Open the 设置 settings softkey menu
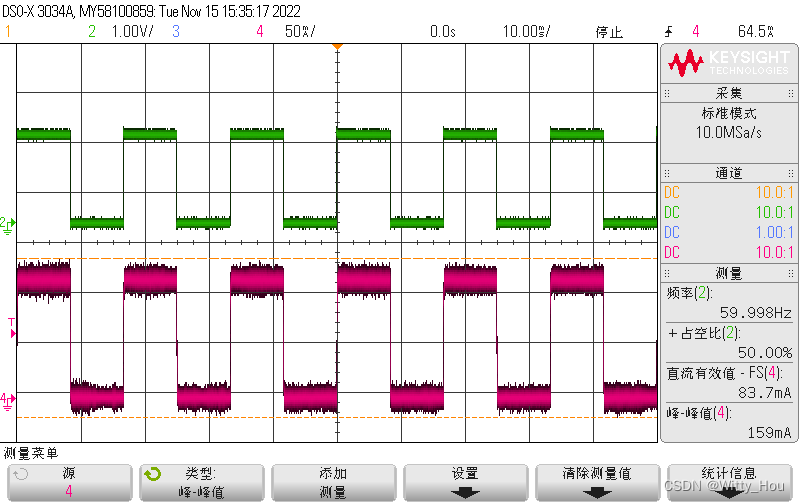800x503 pixels. coord(465,483)
